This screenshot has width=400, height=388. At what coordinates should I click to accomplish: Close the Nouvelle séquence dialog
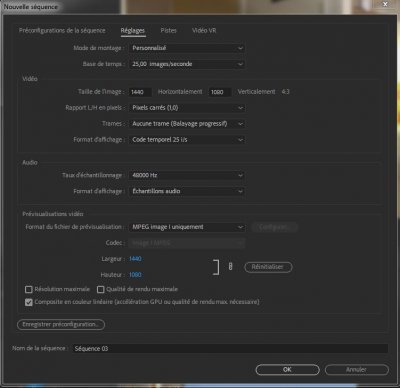(x=385, y=4)
